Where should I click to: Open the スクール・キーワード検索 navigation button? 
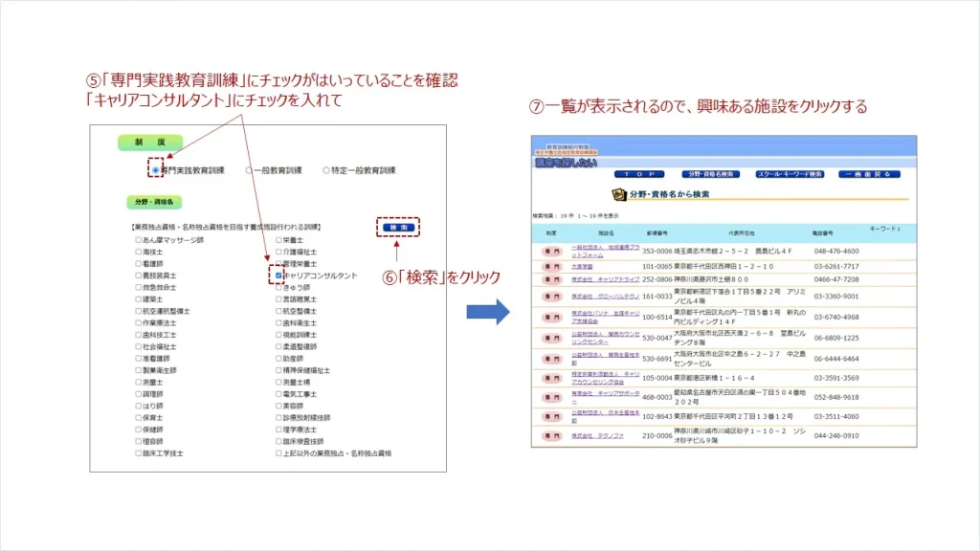point(790,174)
